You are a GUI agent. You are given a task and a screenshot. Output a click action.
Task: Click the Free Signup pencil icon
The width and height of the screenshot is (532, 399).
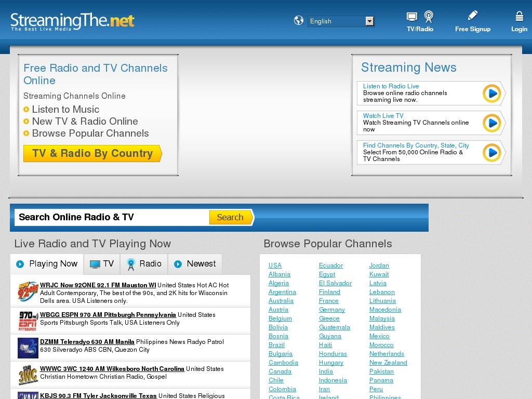pos(473,15)
